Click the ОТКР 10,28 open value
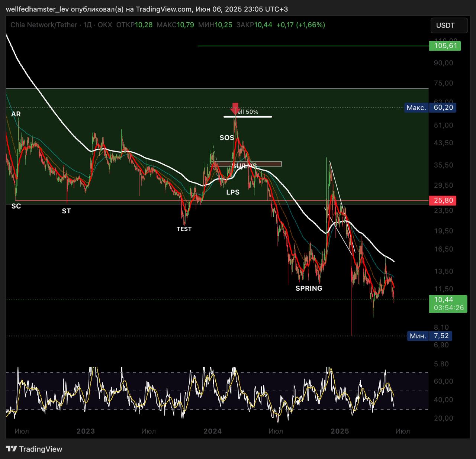This screenshot has width=476, height=459. point(134,25)
